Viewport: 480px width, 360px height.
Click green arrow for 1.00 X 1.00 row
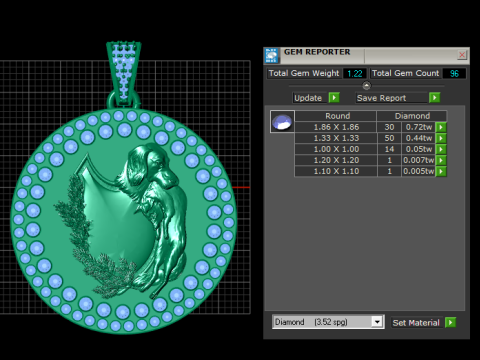pos(441,149)
